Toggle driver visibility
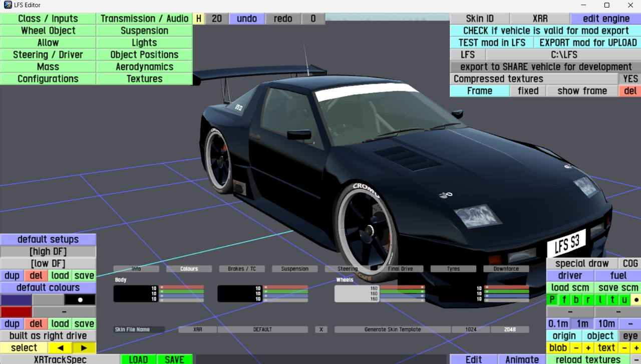Screen dimensions: 641x364 point(570,275)
